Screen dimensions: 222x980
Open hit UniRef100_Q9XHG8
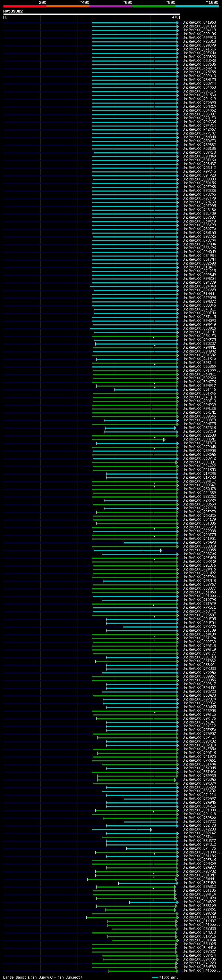pyautogui.click(x=199, y=26)
